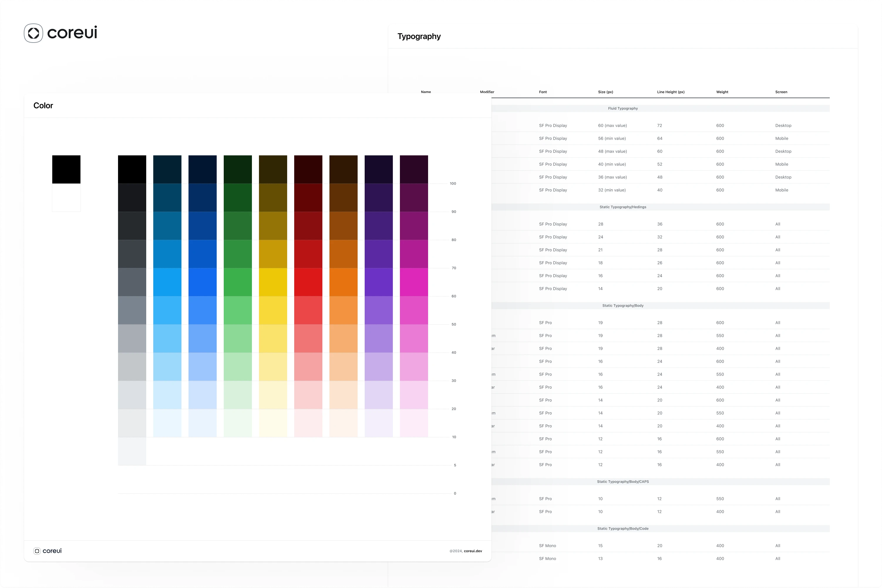Pick the lightest gray swatch at level 5
This screenshot has width=882, height=588.
coord(132,451)
